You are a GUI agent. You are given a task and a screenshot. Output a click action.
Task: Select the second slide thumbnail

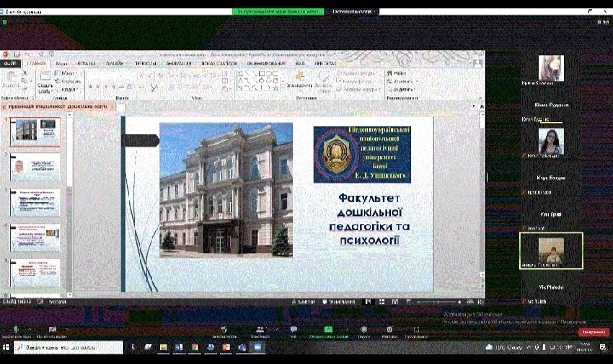tap(35, 167)
